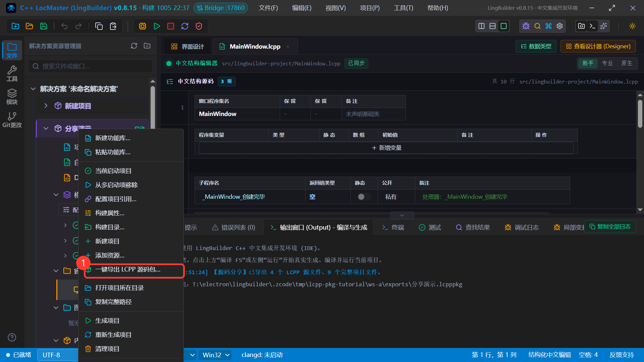This screenshot has width=644, height=362.
Task: Click the yellow magnifier search icon
Action: tap(537, 26)
